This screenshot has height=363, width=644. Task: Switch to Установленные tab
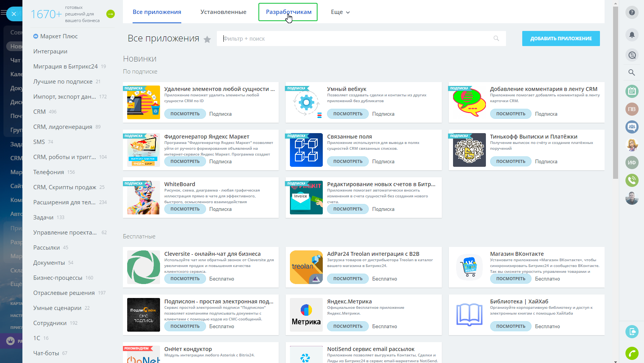[223, 12]
